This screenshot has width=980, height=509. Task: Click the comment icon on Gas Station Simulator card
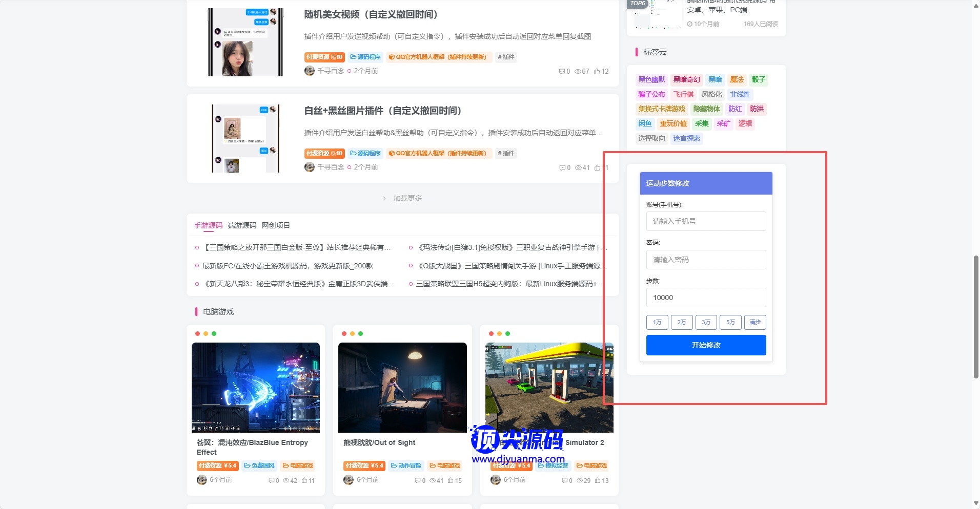[564, 481]
